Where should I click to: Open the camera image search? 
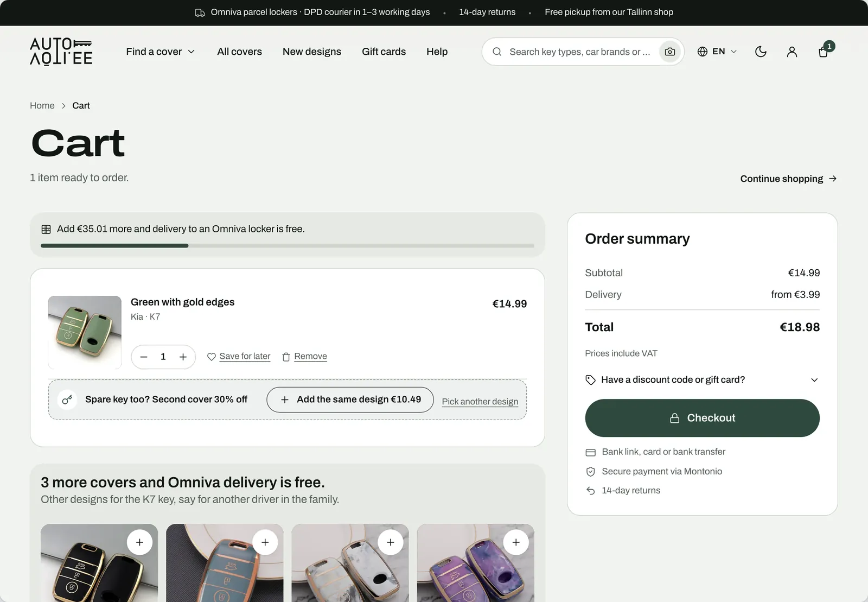pos(670,52)
